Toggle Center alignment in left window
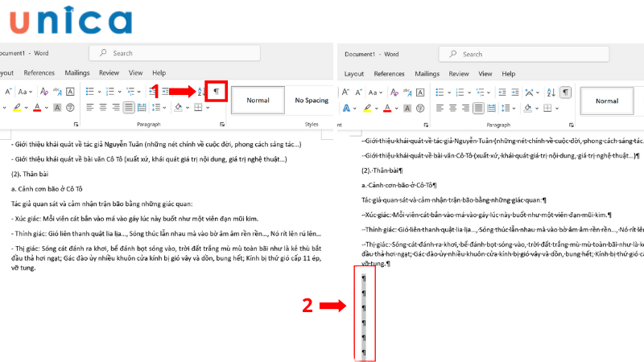Image resolution: width=644 pixels, height=362 pixels. [x=103, y=108]
